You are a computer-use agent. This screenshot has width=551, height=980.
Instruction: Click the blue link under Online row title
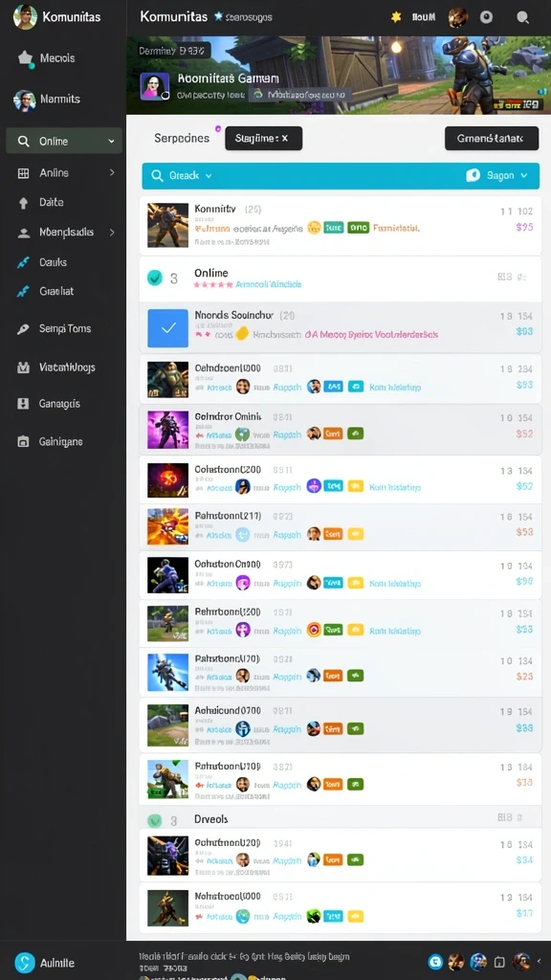click(269, 284)
